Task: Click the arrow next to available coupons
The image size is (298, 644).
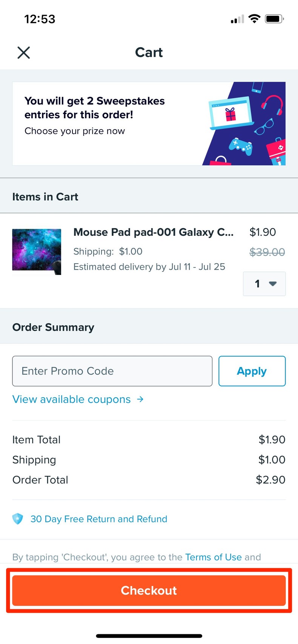Action: pyautogui.click(x=140, y=399)
